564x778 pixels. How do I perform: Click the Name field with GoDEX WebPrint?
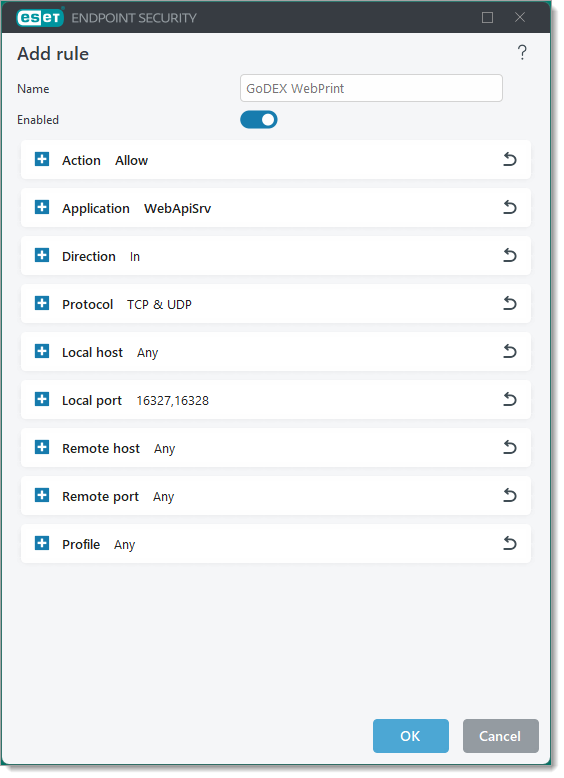[x=371, y=88]
